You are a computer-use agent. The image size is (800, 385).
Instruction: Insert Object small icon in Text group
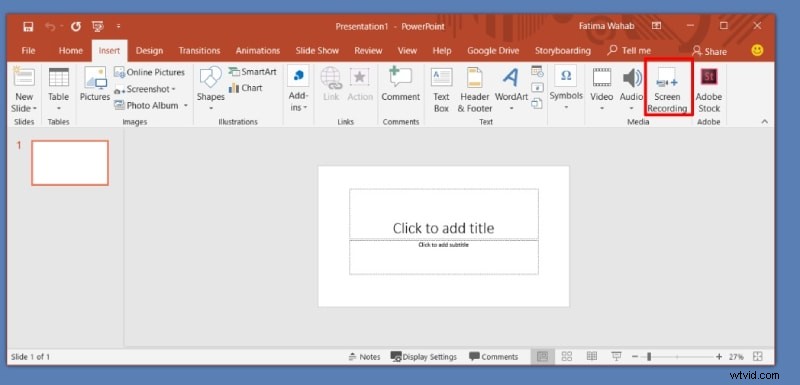click(x=537, y=104)
